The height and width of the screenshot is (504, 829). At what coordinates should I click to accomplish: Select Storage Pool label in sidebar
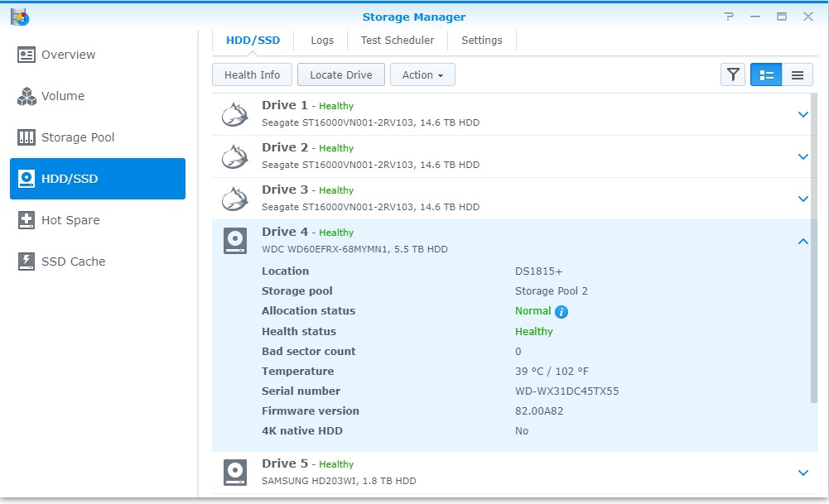[78, 137]
